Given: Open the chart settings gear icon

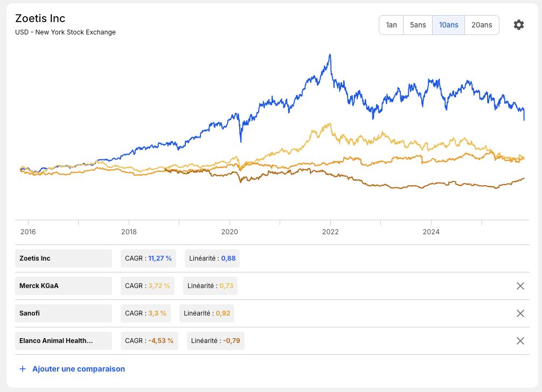Looking at the screenshot, I should click(518, 25).
